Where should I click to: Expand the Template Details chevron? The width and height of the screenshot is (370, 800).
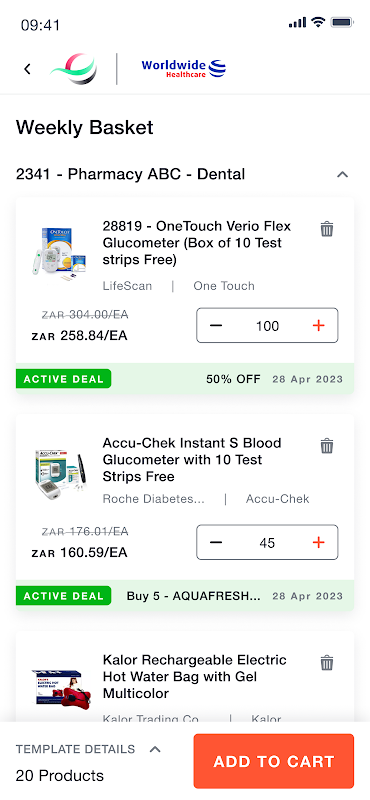(x=155, y=749)
